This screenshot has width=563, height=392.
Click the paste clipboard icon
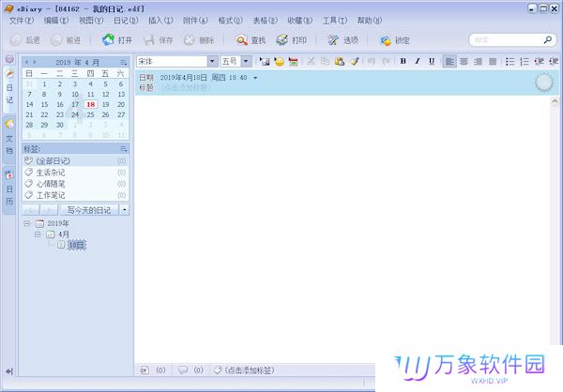tap(340, 61)
